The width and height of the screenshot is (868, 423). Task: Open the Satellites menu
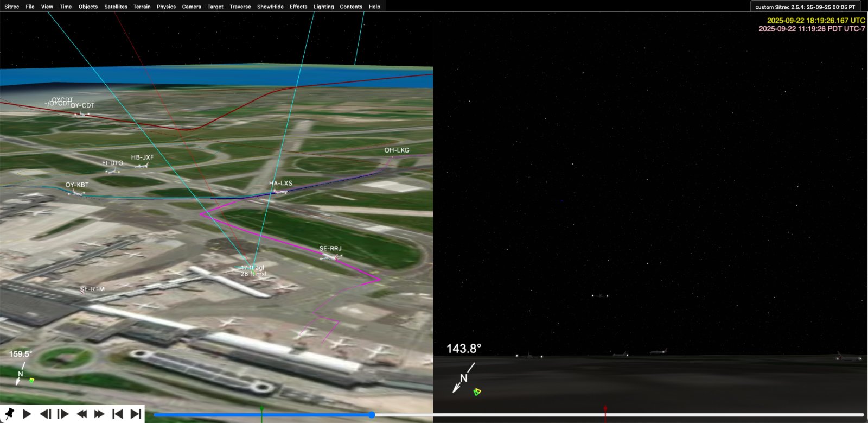point(116,7)
